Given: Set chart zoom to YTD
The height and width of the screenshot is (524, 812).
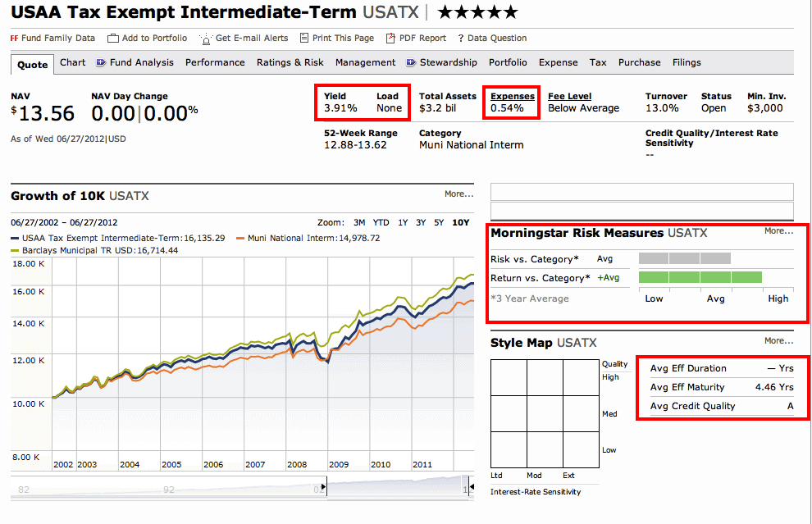Looking at the screenshot, I should (x=381, y=223).
